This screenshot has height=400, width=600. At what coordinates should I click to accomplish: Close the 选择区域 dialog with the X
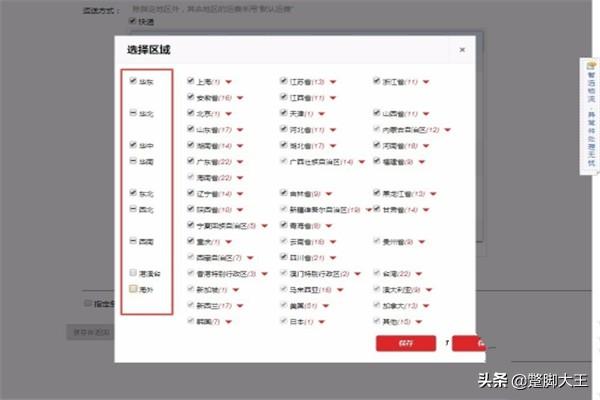pyautogui.click(x=462, y=50)
